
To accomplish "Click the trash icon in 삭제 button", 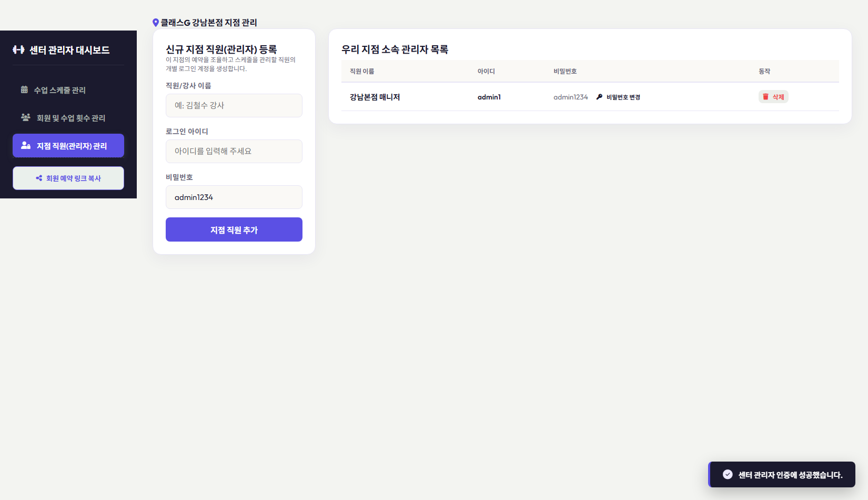I will click(x=765, y=97).
